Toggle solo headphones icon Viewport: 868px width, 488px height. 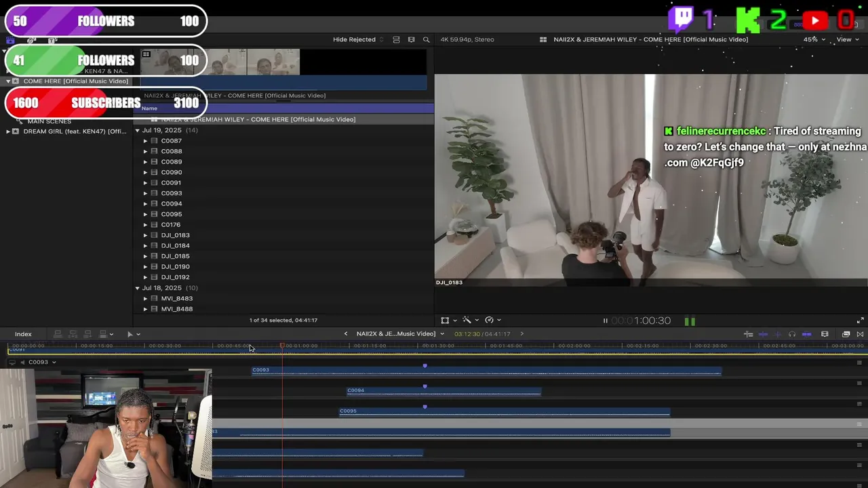tap(791, 334)
